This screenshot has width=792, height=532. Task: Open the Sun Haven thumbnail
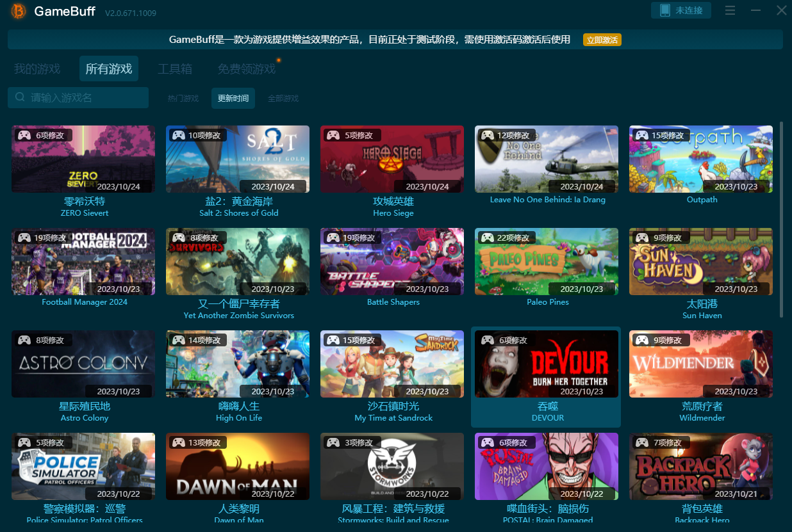[701, 261]
